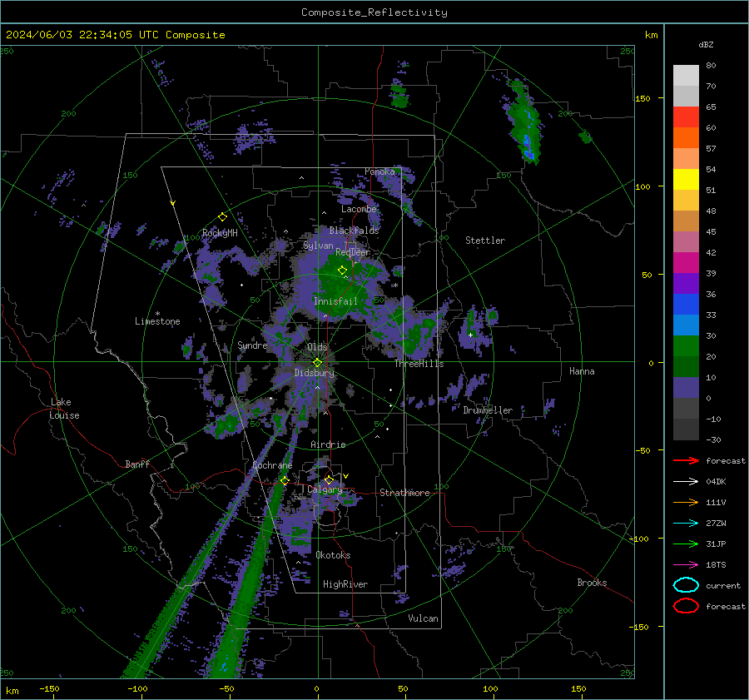Click the Drumheller label
This screenshot has height=700, width=749.
pos(488,410)
